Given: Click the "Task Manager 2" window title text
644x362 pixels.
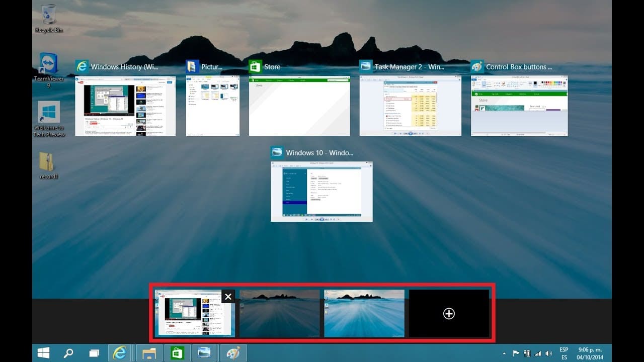Looking at the screenshot, I should [410, 67].
